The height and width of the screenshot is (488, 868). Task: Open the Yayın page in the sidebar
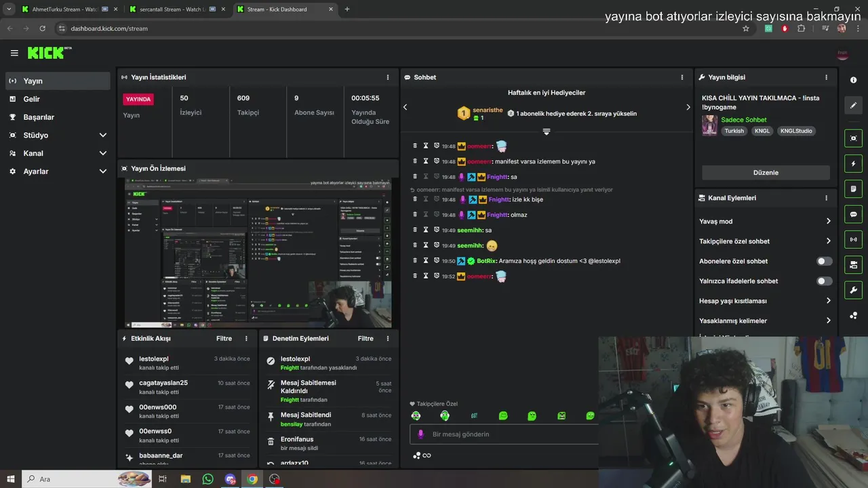pyautogui.click(x=58, y=81)
